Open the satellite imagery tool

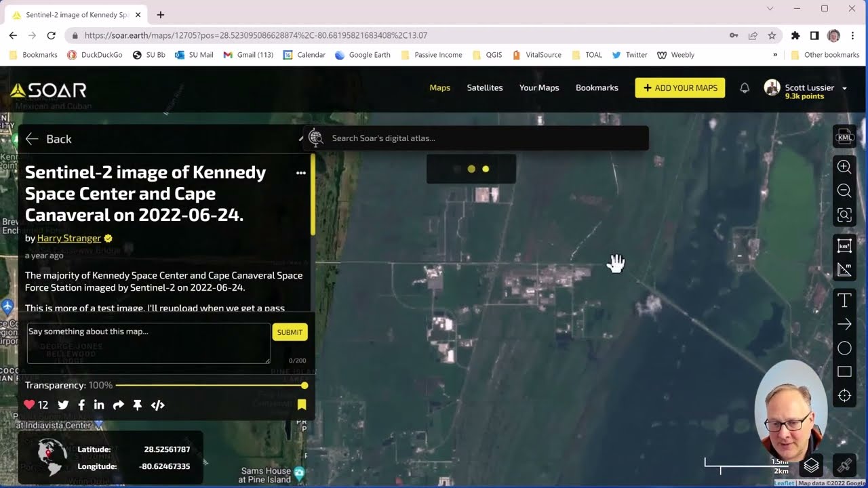(844, 466)
